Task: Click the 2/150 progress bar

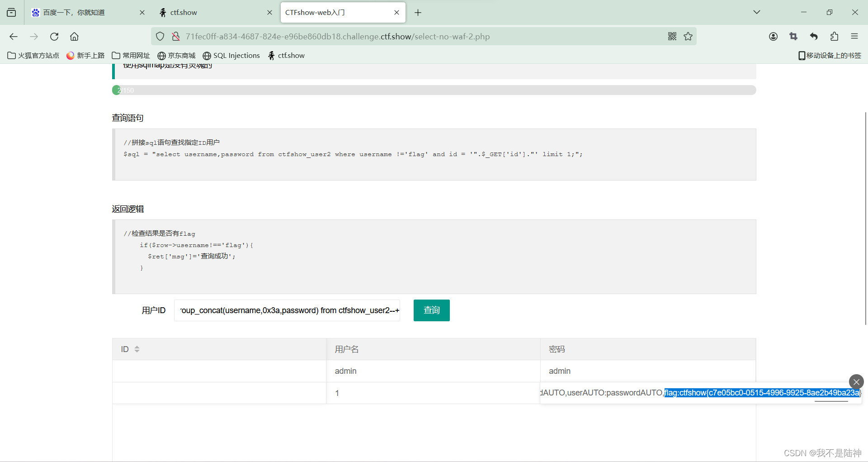Action: pyautogui.click(x=434, y=90)
